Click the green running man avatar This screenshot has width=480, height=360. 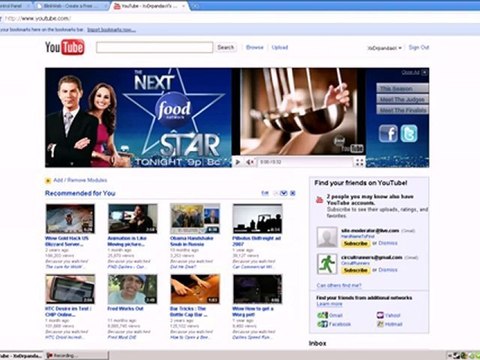click(327, 264)
